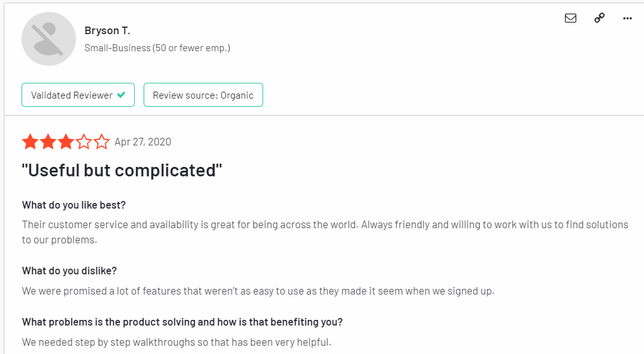This screenshot has width=644, height=354.
Task: Open reviewer name Bryson T.
Action: click(107, 30)
